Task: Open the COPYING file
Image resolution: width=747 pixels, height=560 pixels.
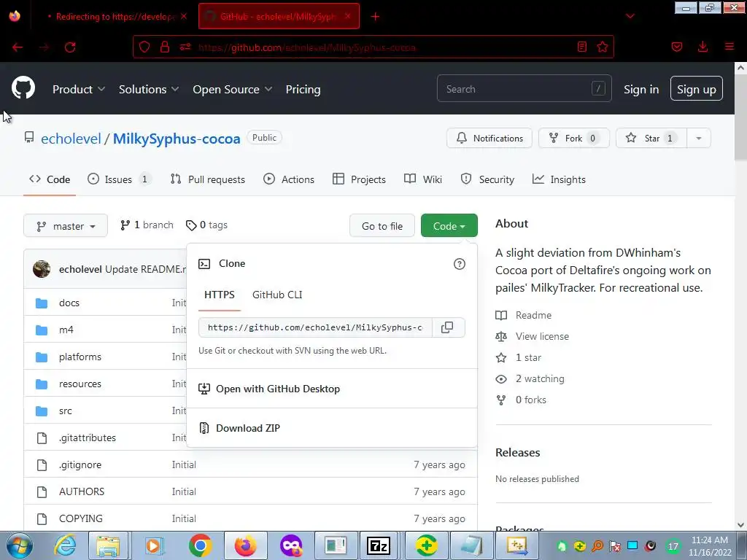Action: pos(80,518)
